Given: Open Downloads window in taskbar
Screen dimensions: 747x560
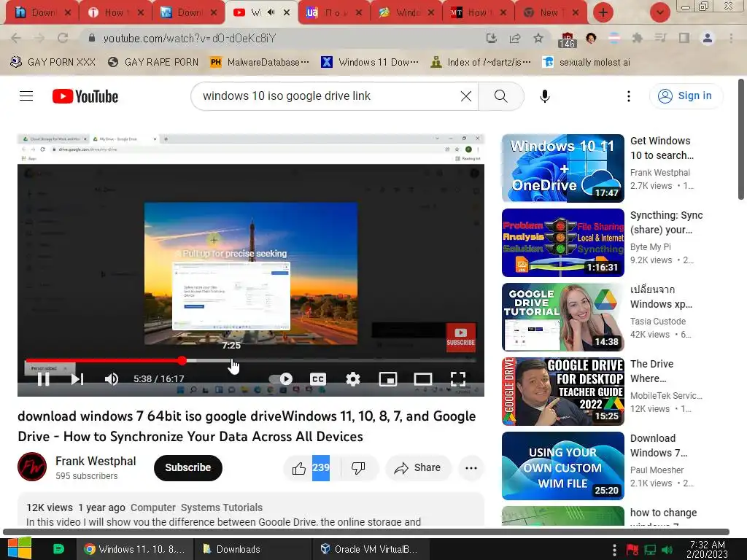Looking at the screenshot, I should click(x=253, y=550).
